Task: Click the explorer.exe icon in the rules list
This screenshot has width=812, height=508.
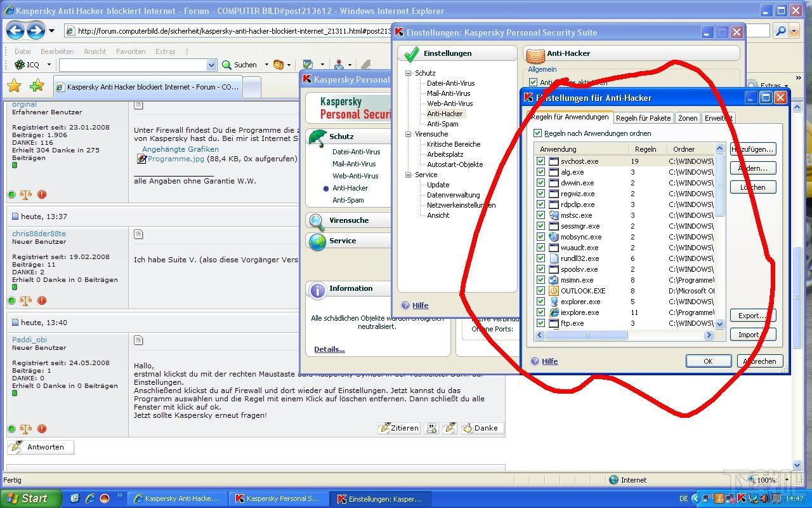Action: (x=554, y=302)
